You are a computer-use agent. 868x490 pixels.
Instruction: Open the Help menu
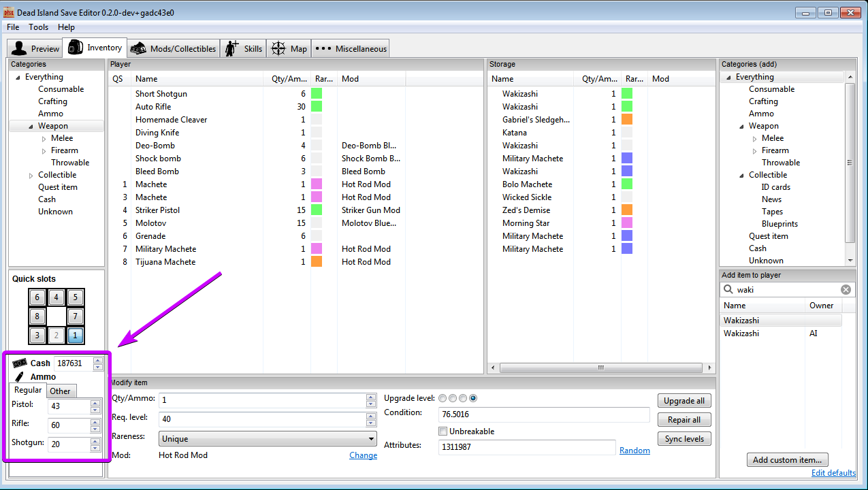pos(67,27)
